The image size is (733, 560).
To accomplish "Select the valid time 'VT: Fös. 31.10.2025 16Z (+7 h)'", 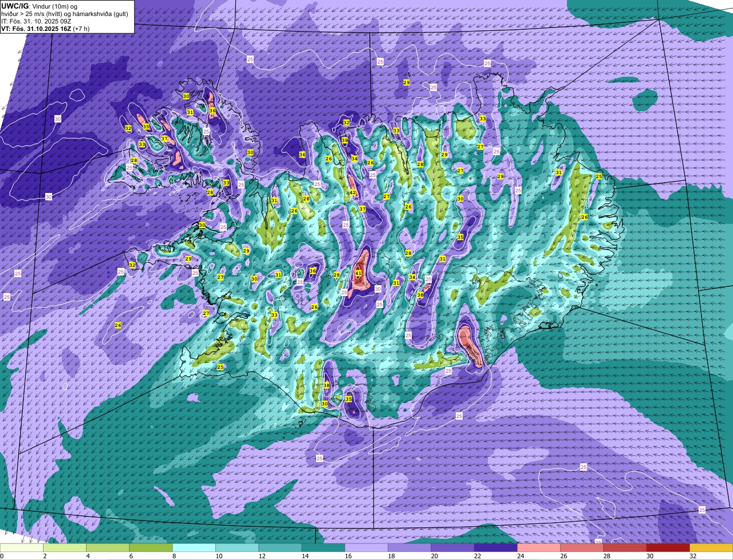I will [x=45, y=28].
